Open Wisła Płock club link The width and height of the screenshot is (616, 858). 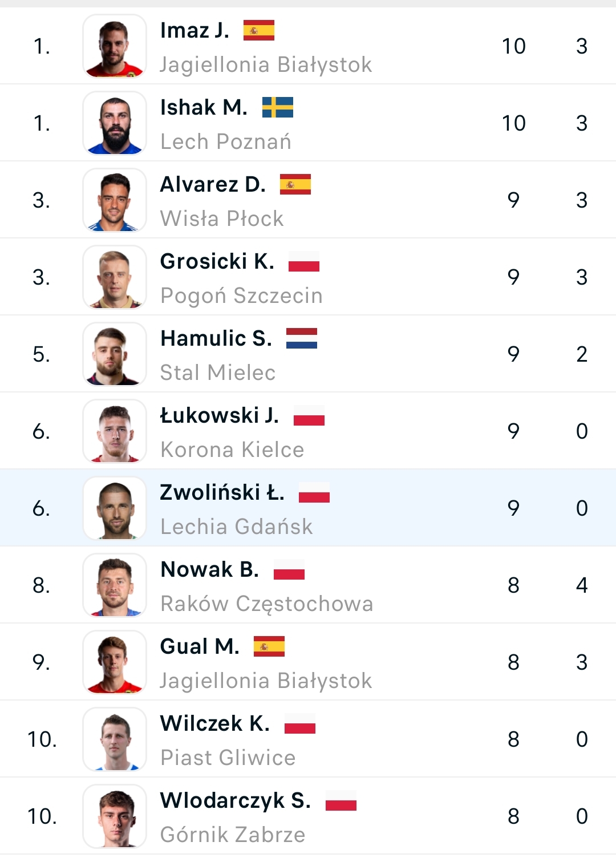point(222,218)
